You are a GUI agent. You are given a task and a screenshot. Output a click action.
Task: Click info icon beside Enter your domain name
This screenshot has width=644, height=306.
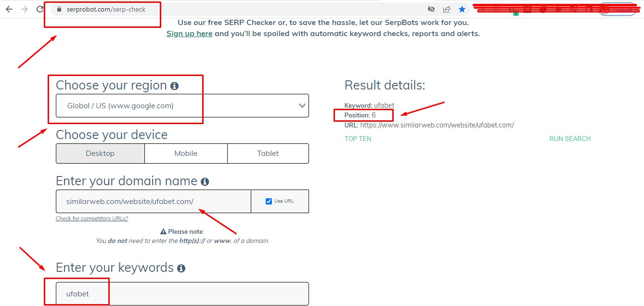click(x=205, y=182)
